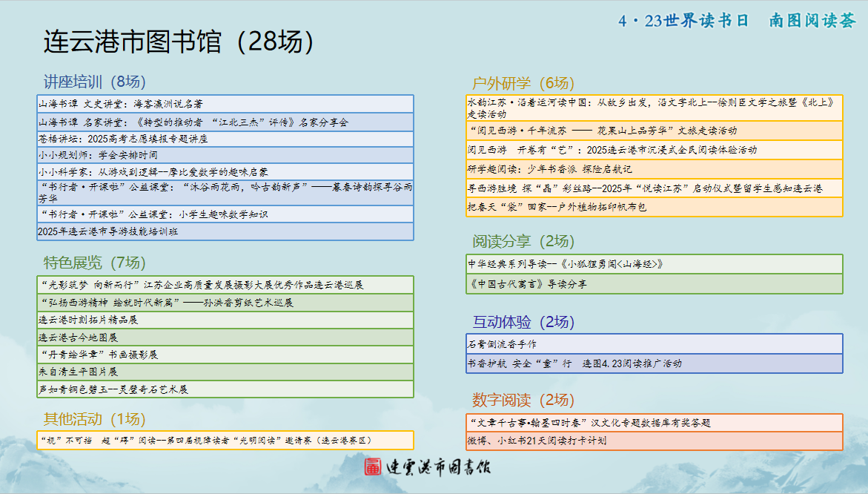Open the 互动体验（2场）heading
Screen dimensions: 868x494
(x=523, y=322)
